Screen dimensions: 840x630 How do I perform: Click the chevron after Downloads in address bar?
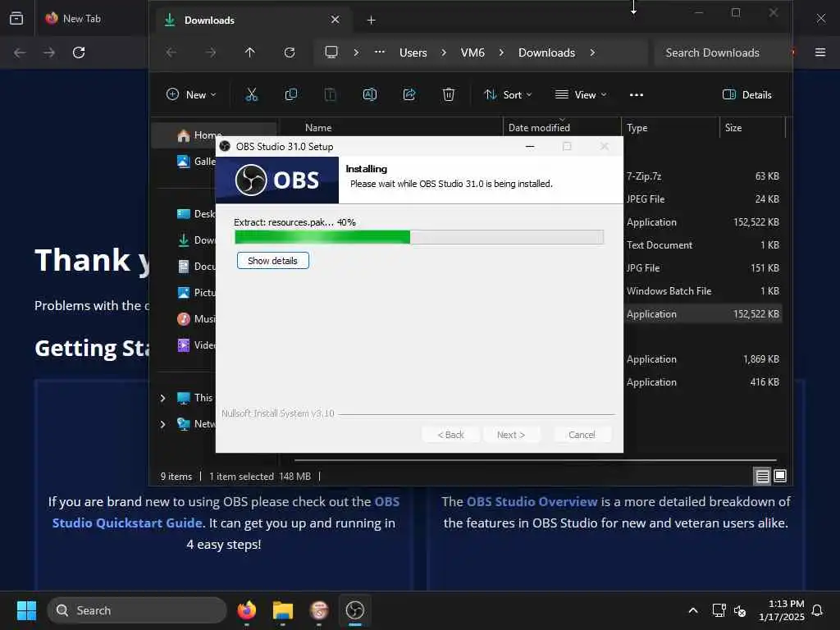[x=592, y=52]
